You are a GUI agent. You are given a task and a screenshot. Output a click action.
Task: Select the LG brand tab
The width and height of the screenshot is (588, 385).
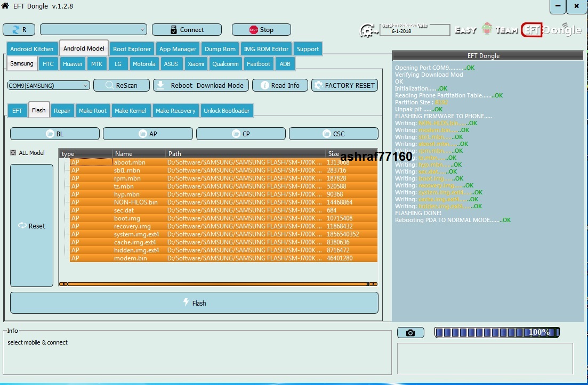click(x=118, y=64)
